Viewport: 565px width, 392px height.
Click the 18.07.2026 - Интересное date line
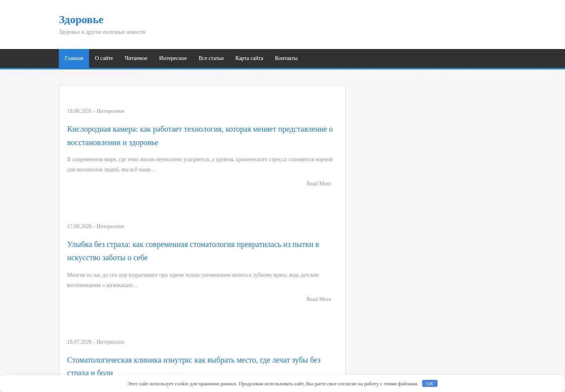(x=95, y=342)
